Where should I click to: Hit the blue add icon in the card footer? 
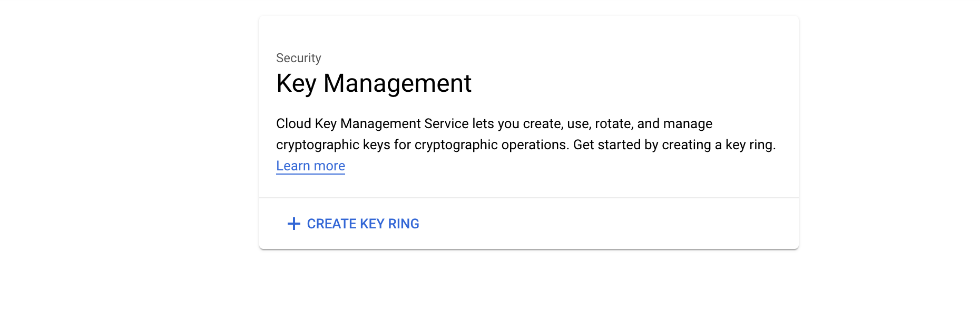click(x=294, y=224)
